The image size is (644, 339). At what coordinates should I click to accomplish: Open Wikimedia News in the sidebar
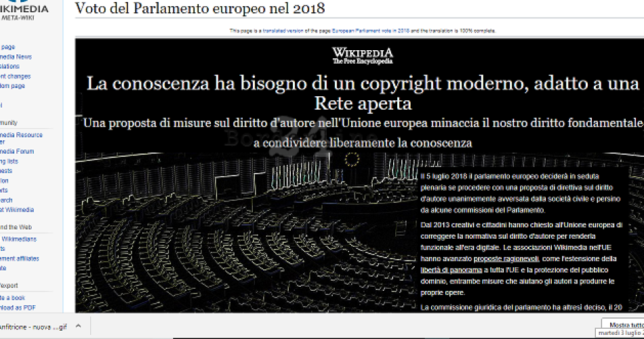pyautogui.click(x=17, y=57)
